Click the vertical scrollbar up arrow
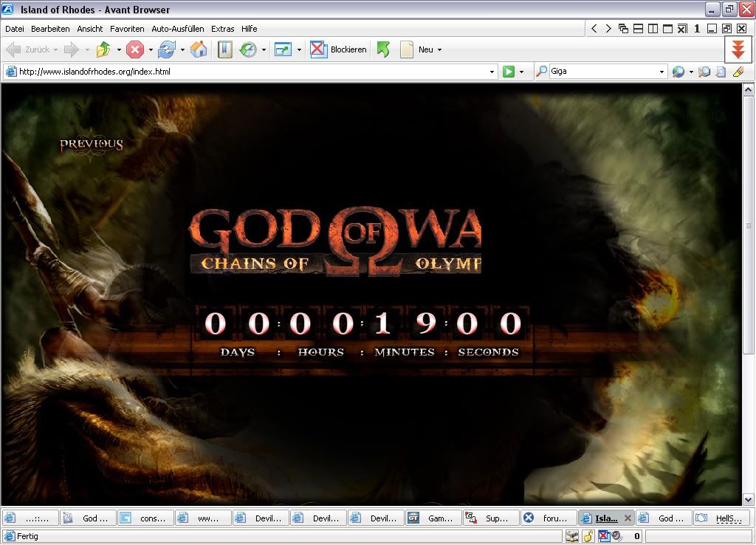The image size is (756, 545). [749, 90]
